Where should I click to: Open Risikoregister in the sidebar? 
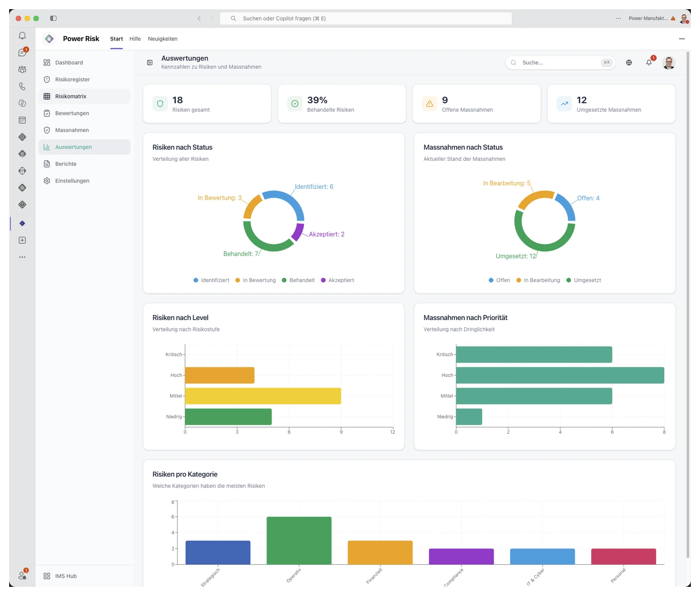tap(84, 80)
